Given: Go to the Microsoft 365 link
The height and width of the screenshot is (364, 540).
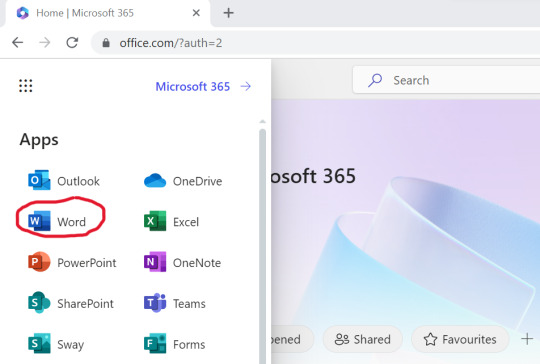Looking at the screenshot, I should (203, 86).
